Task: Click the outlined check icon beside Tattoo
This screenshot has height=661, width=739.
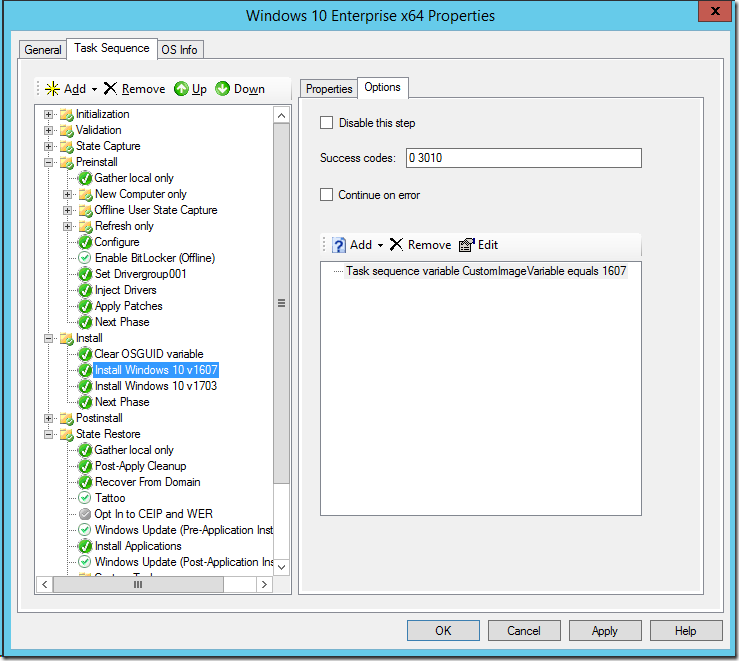Action: (x=85, y=498)
